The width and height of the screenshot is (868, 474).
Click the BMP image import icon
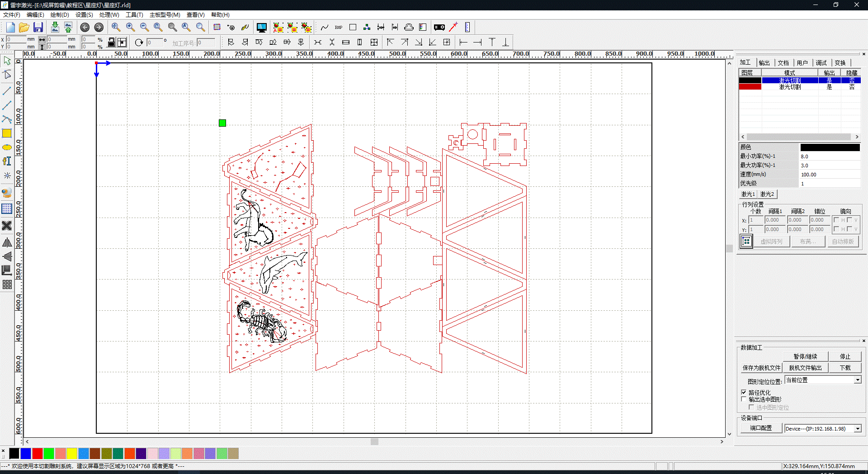[338, 27]
